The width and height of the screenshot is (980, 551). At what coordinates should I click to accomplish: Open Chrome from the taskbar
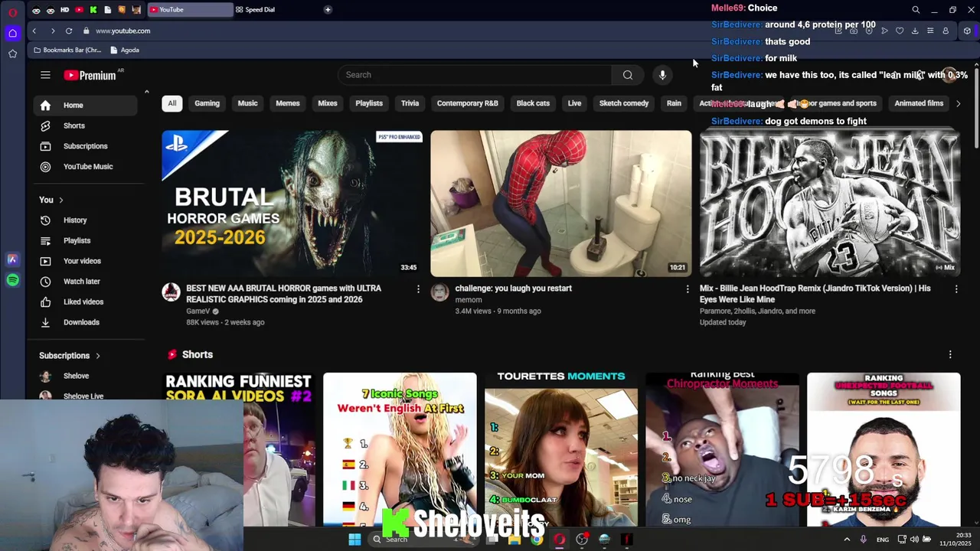pyautogui.click(x=537, y=540)
